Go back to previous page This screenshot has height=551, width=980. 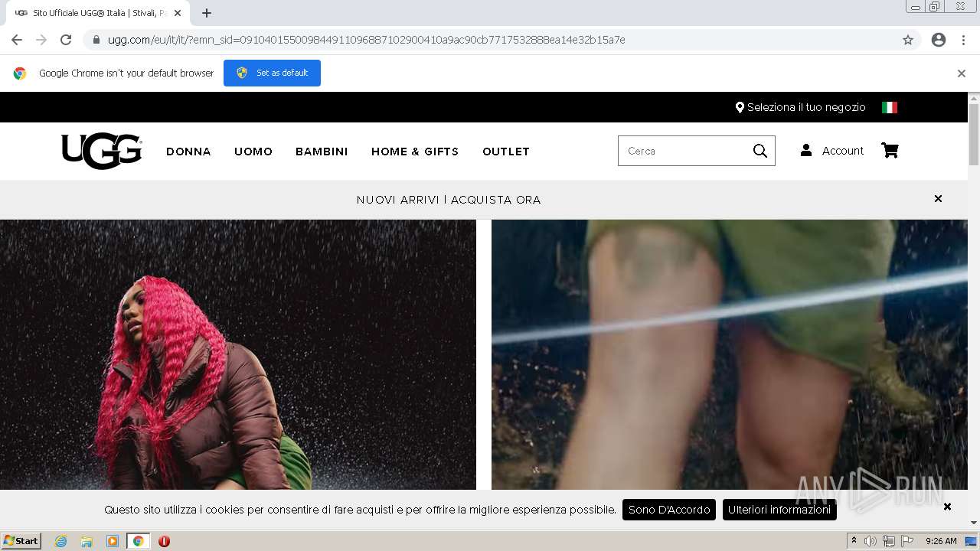coord(17,40)
